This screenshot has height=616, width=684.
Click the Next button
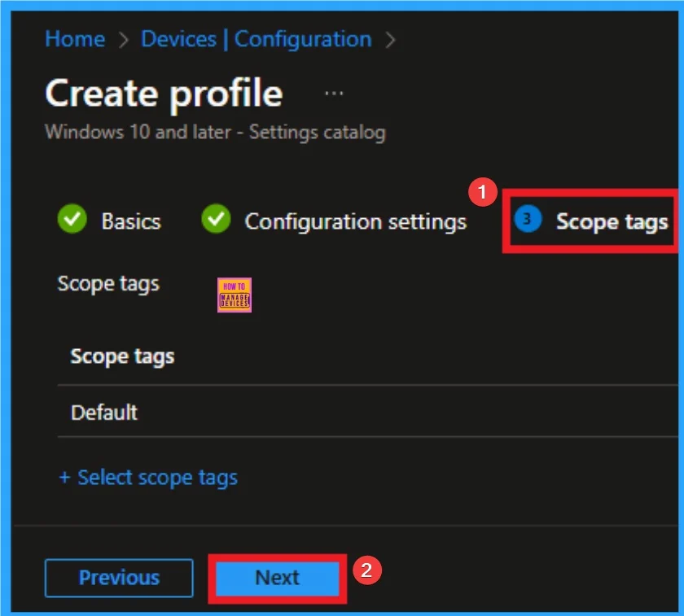point(277,578)
